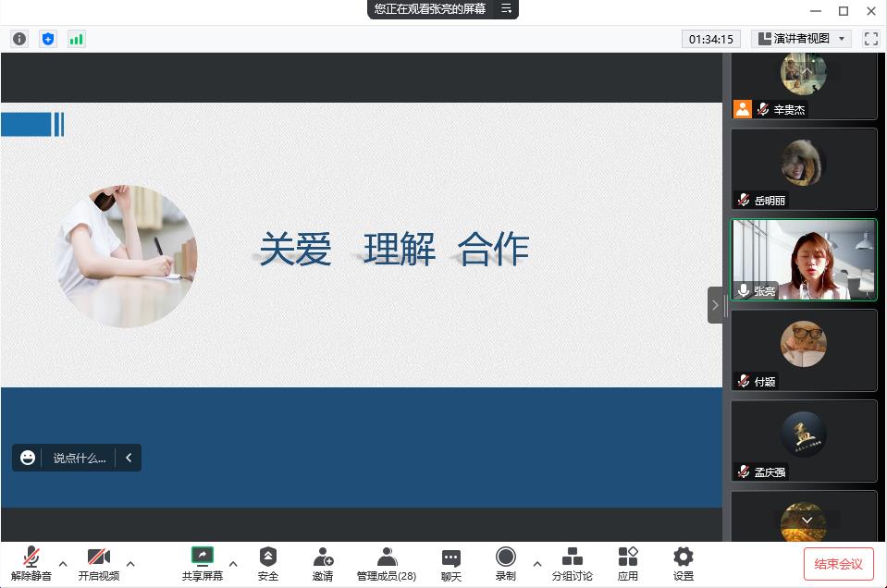Click the 结束会议 end meeting button
The width and height of the screenshot is (887, 588).
(838, 564)
